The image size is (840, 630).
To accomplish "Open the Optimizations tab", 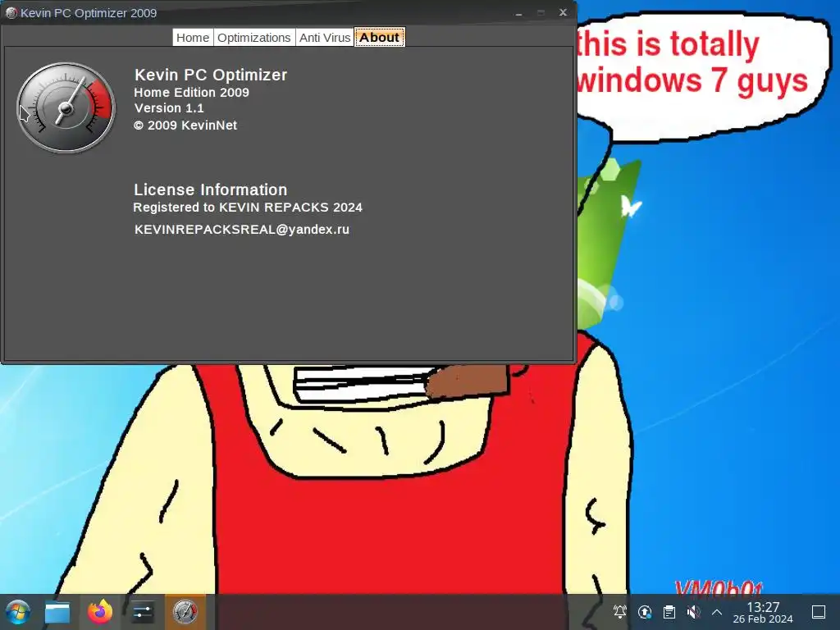I will point(254,38).
